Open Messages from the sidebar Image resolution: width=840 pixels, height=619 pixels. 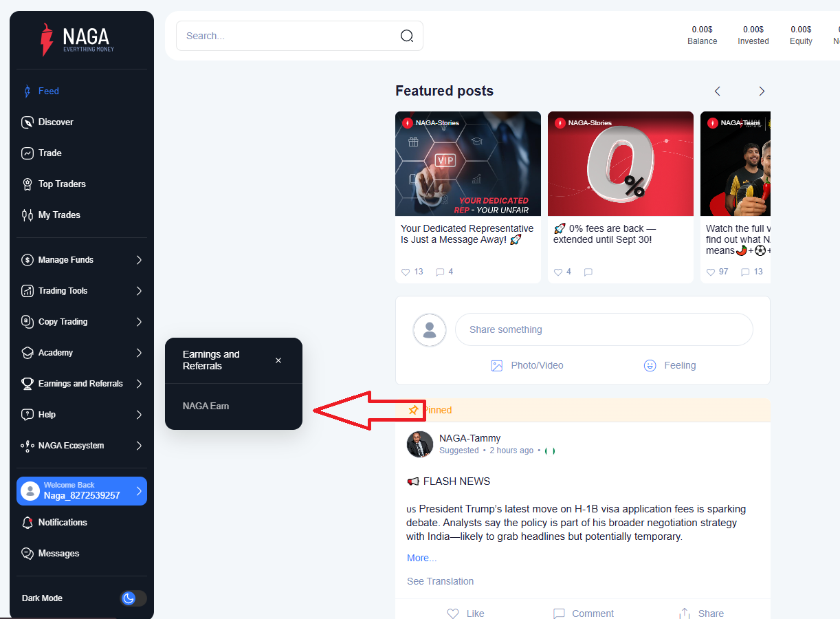click(x=58, y=554)
